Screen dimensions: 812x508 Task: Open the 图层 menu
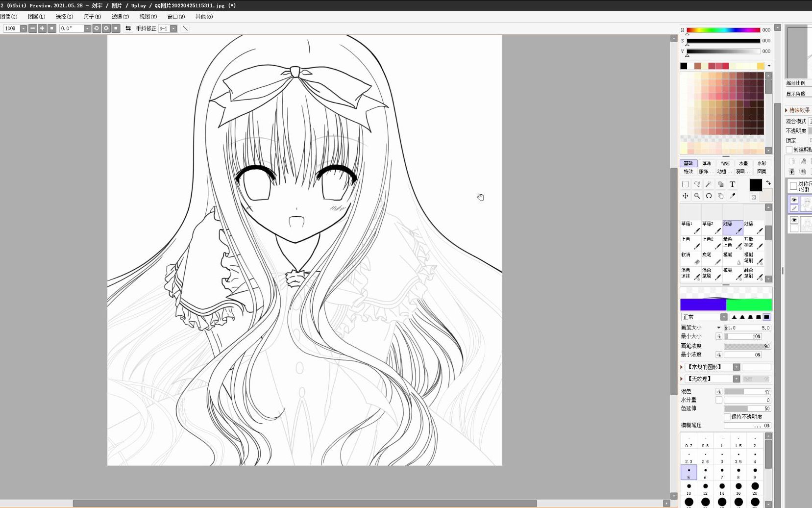36,17
